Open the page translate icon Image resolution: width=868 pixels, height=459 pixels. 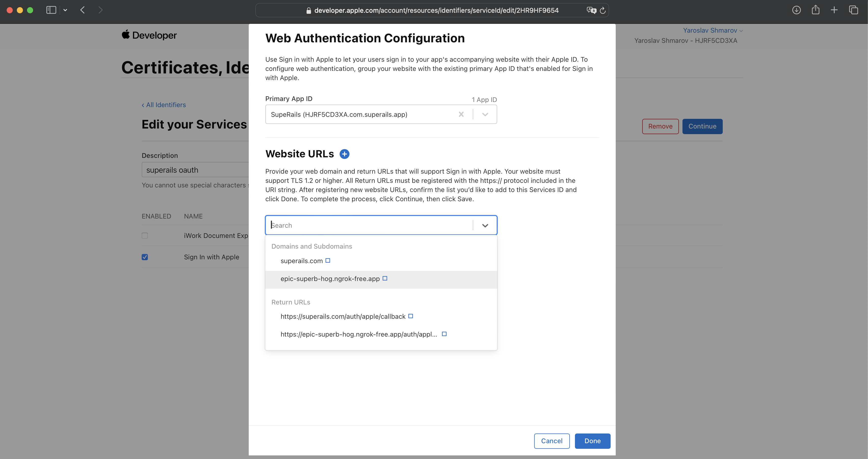tap(591, 10)
